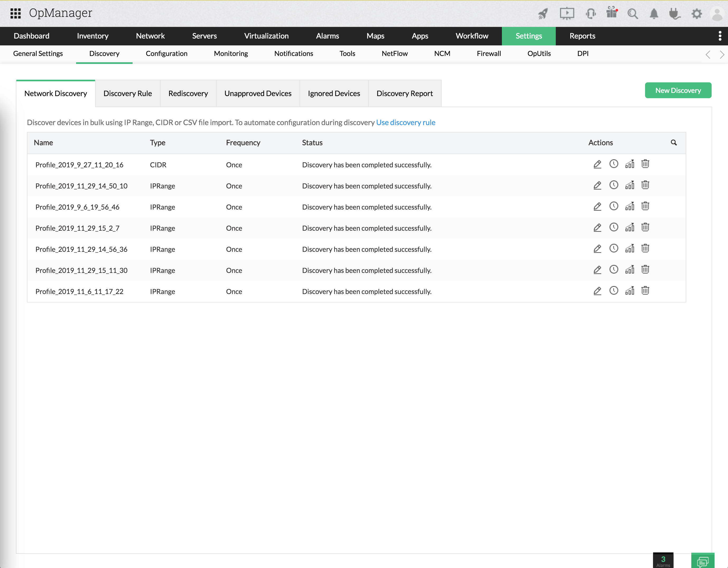View discovery report chart for Profile_2019_9_6_19_56_46
Viewport: 728px width, 568px height.
(629, 207)
